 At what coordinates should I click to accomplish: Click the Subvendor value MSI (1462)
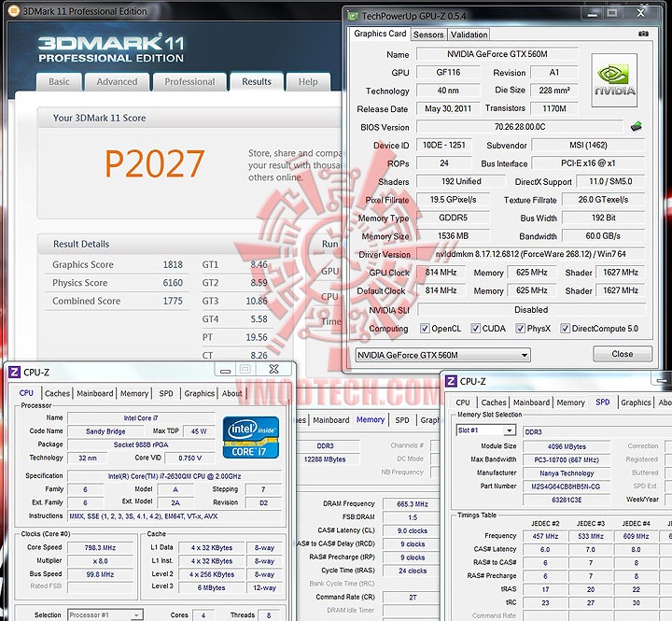(588, 145)
